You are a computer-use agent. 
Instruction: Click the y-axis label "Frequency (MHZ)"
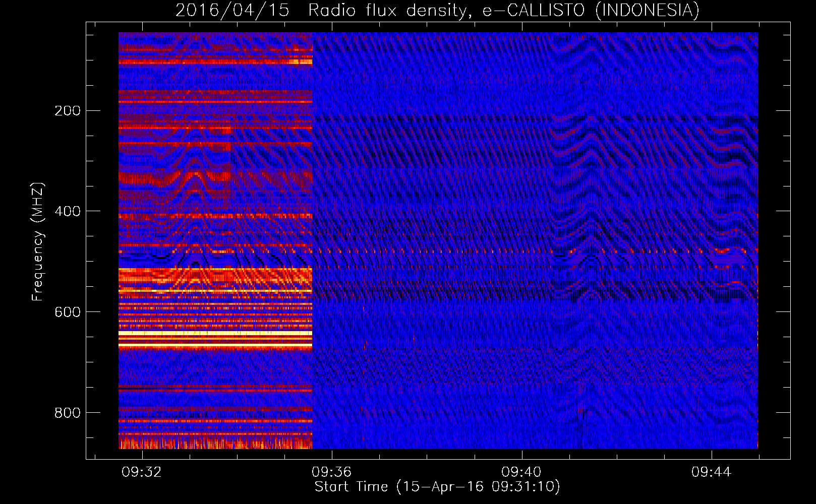pos(38,242)
